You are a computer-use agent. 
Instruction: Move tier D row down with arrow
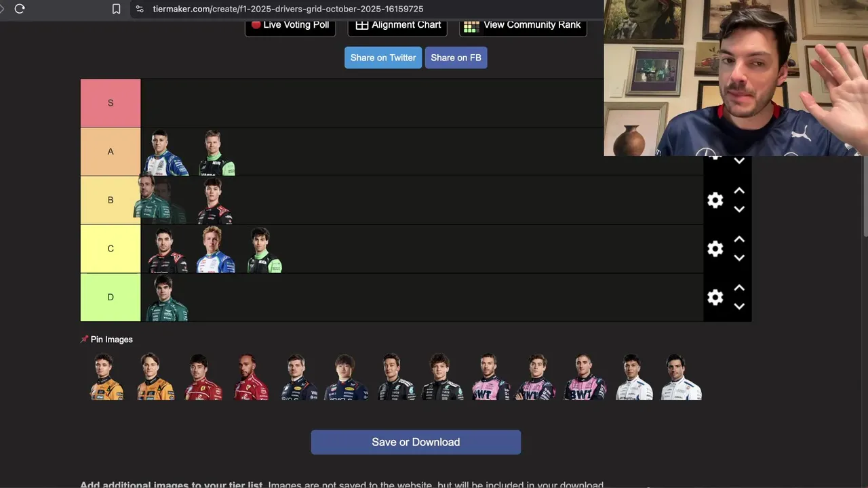739,306
